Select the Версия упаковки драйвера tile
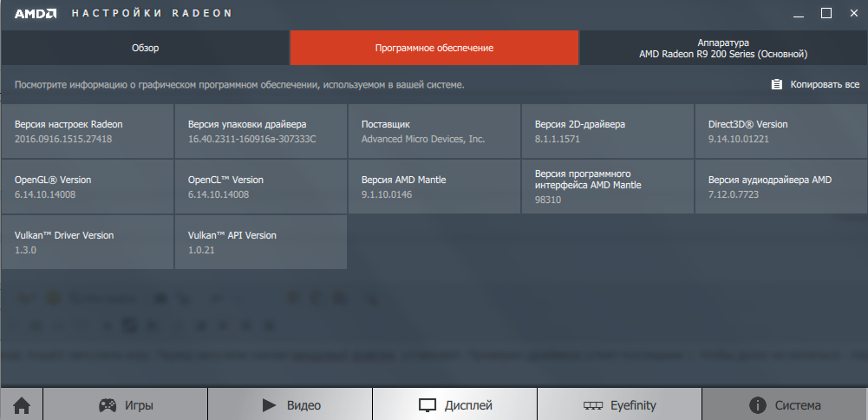The height and width of the screenshot is (420, 868). tap(261, 131)
